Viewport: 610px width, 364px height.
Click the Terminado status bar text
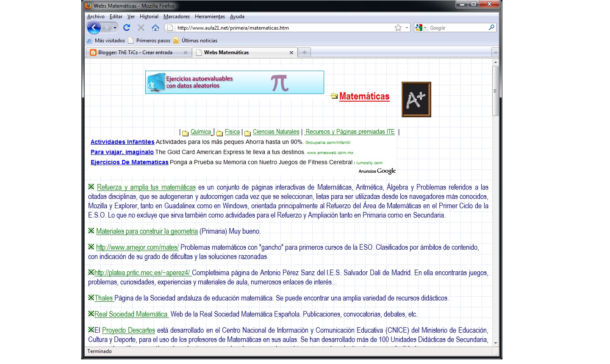[100, 351]
